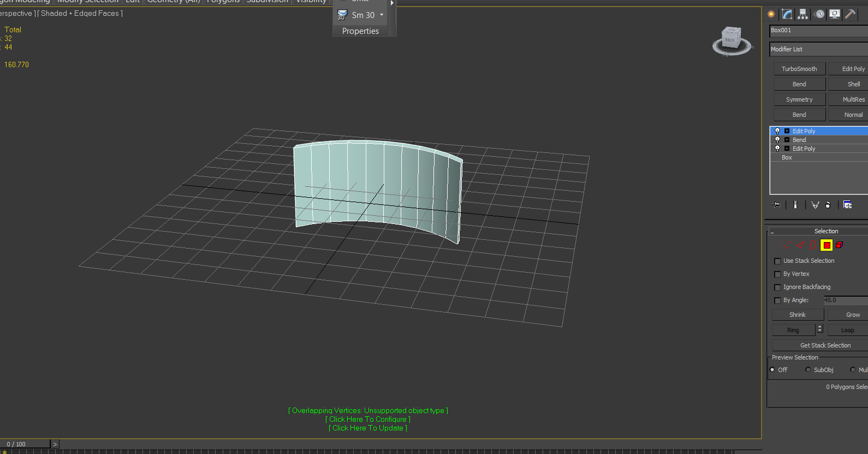
Task: Select SubObj preview selection radio
Action: [x=808, y=370]
